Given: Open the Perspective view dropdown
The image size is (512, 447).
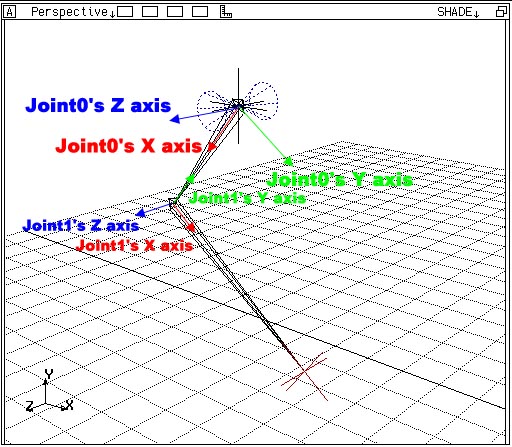Looking at the screenshot, I should click(73, 12).
